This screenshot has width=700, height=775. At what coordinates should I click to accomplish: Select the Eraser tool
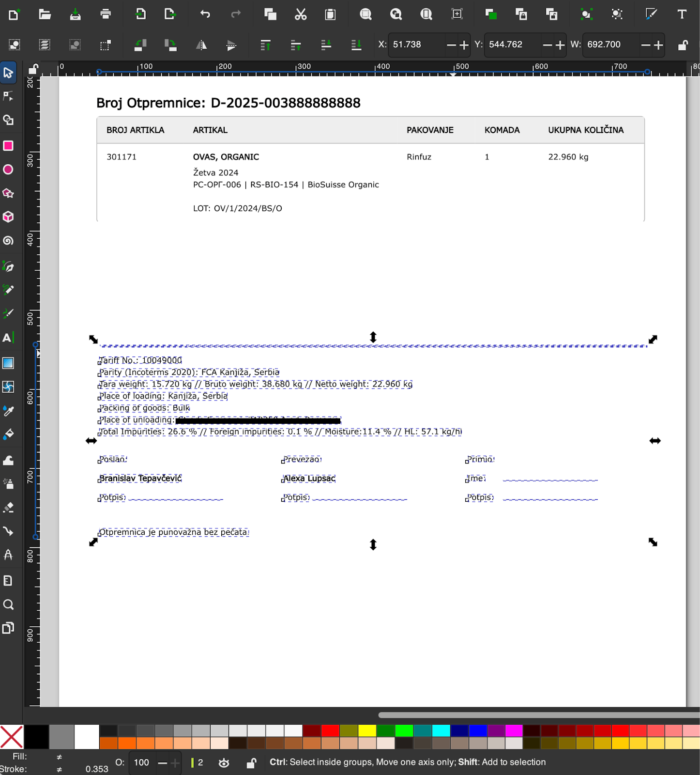(8, 507)
